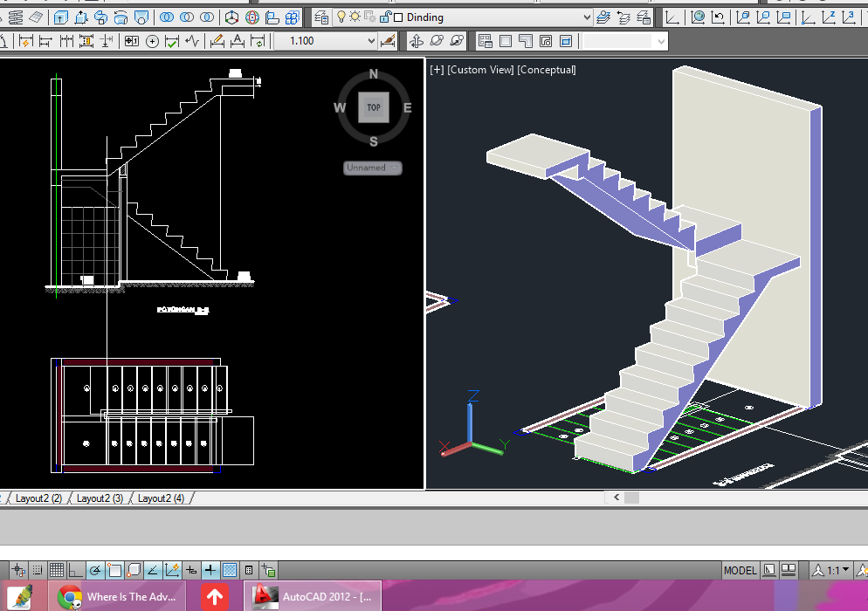The height and width of the screenshot is (611, 868).
Task: Select the Box tool in the Modeling toolbar
Action: [x=60, y=17]
